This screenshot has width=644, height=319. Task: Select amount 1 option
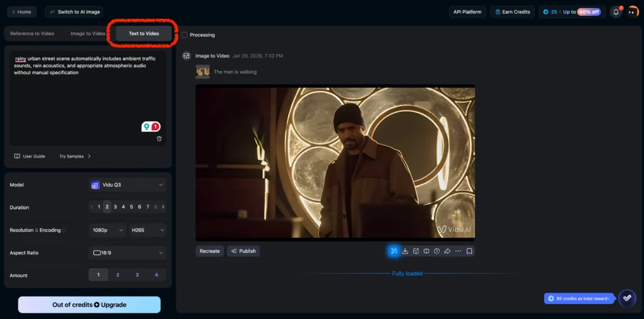[98, 274]
